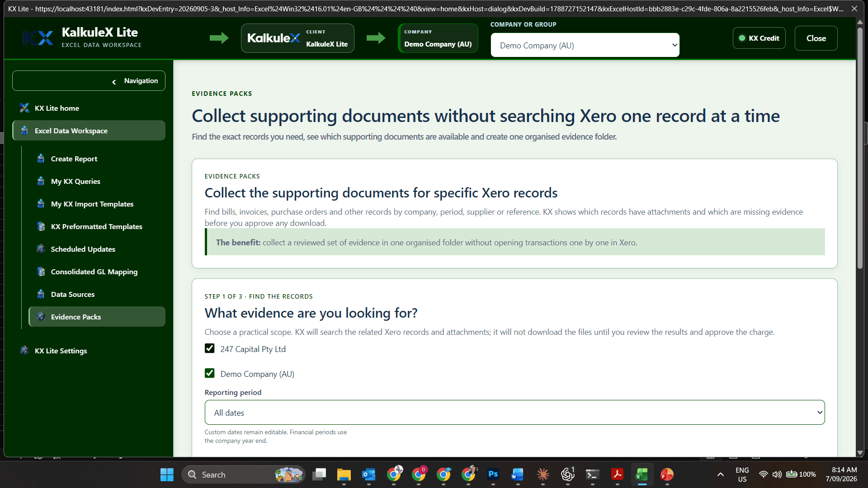
Task: Click the Consolidated GL Mapping icon
Action: point(41,272)
